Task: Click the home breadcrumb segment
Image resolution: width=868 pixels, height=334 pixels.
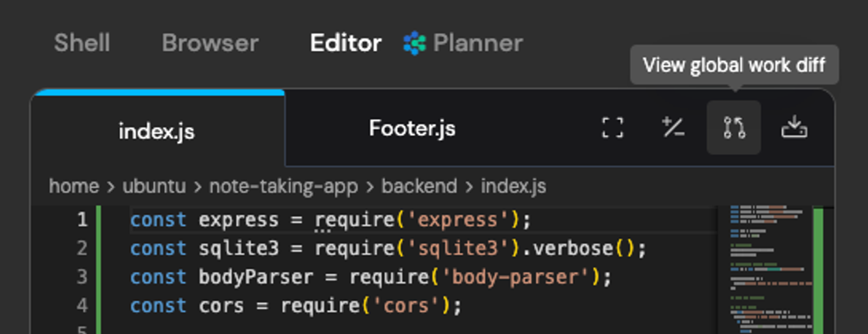Action: (74, 186)
